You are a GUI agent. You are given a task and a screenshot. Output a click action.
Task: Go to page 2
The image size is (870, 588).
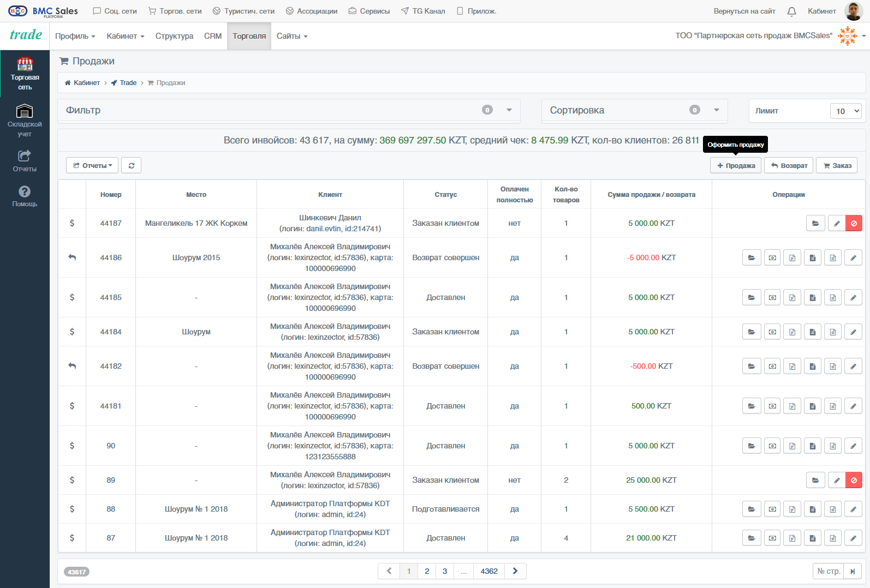click(427, 571)
